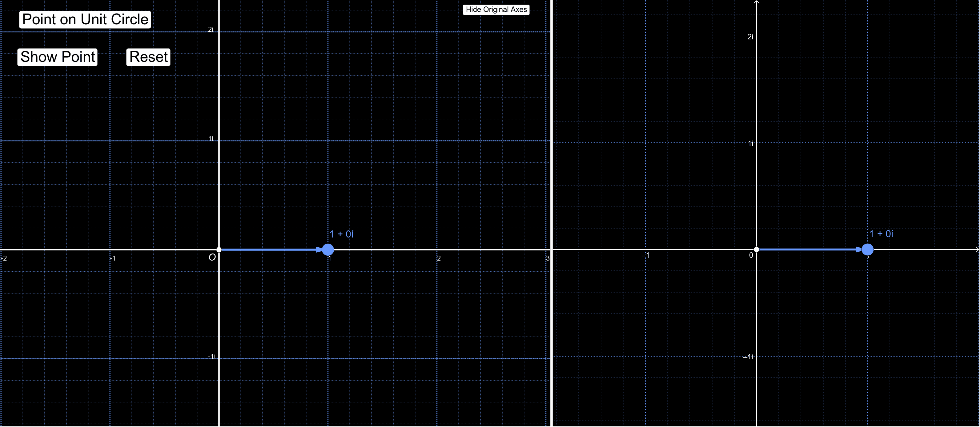The image size is (980, 427).
Task: Click the white origin point labeled O
Action: (219, 250)
